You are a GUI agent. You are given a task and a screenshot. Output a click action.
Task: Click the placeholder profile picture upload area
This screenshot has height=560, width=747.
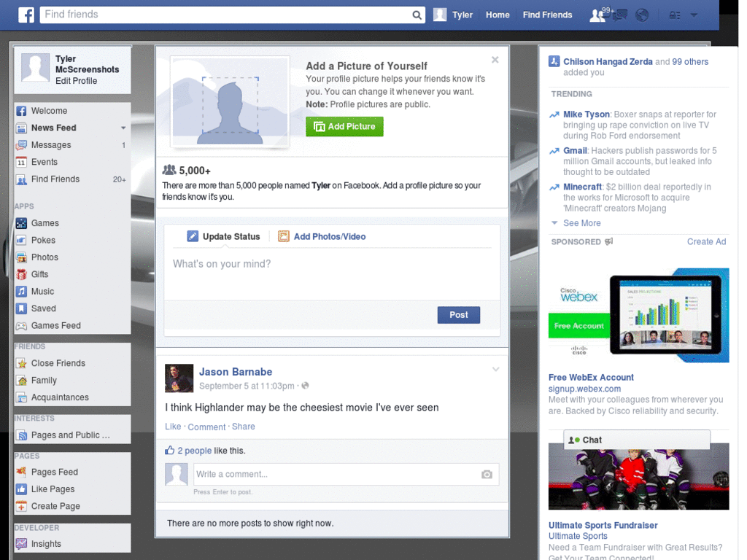point(230,101)
